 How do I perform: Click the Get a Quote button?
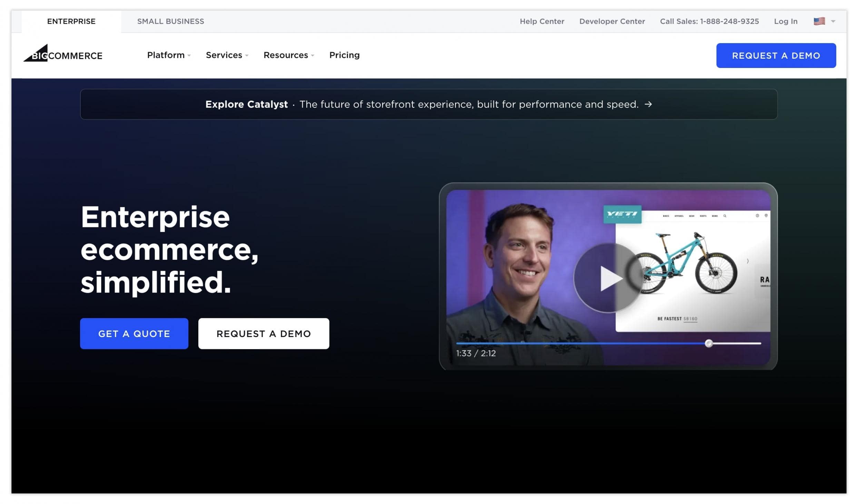tap(134, 334)
